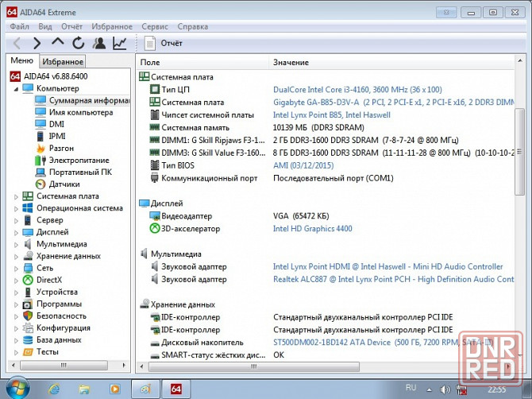
Task: Switch to the Избранное tab in sidebar
Action: click(x=63, y=61)
